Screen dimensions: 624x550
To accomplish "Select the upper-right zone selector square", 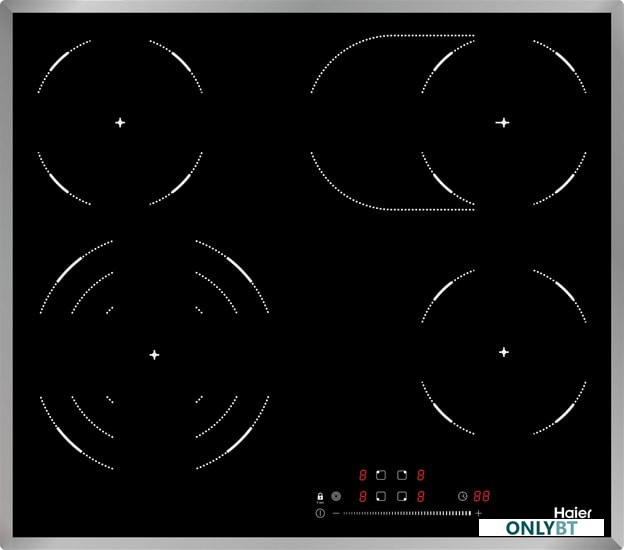I will pos(401,475).
